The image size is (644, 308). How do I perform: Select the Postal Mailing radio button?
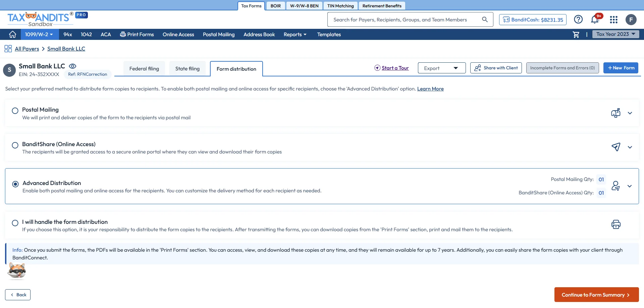tap(15, 111)
